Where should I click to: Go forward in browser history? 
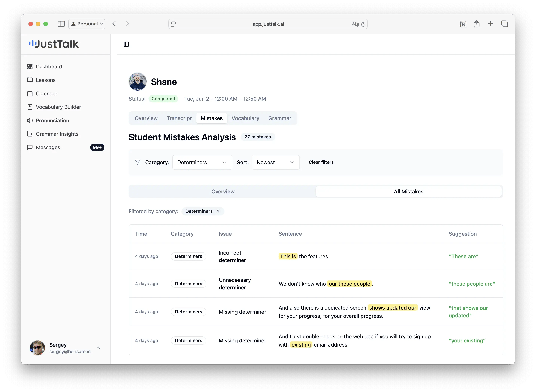tap(127, 24)
